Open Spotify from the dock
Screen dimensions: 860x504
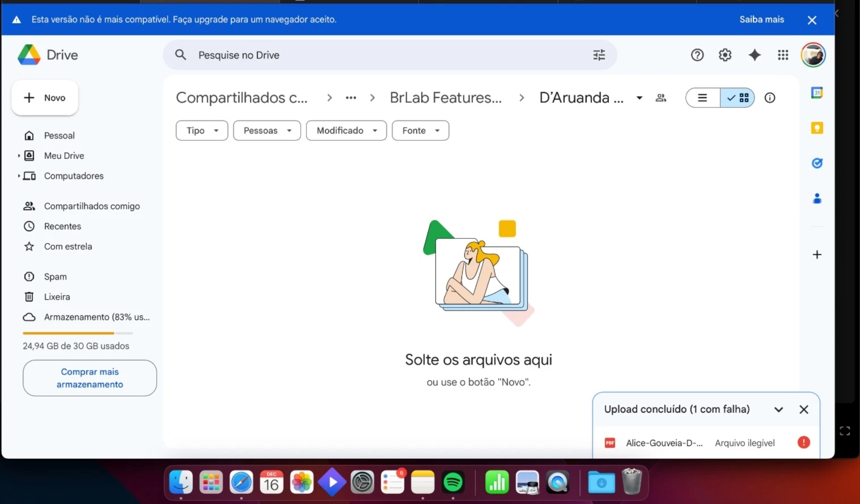click(x=454, y=482)
